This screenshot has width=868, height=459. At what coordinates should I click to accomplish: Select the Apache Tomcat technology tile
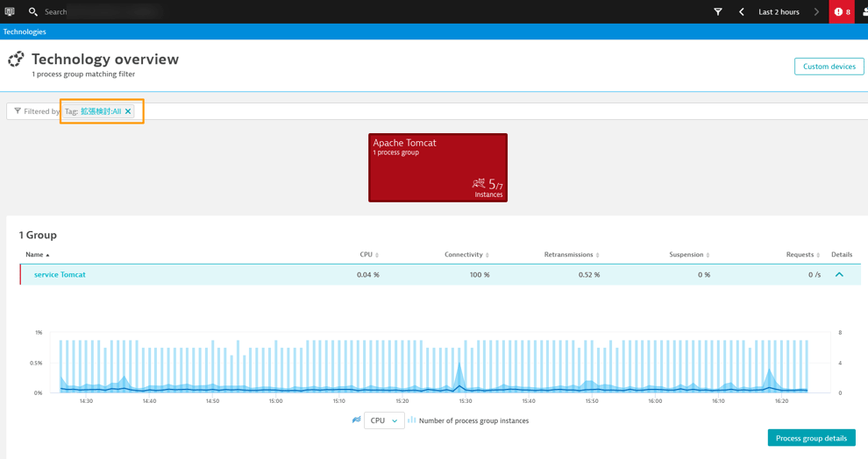point(438,167)
